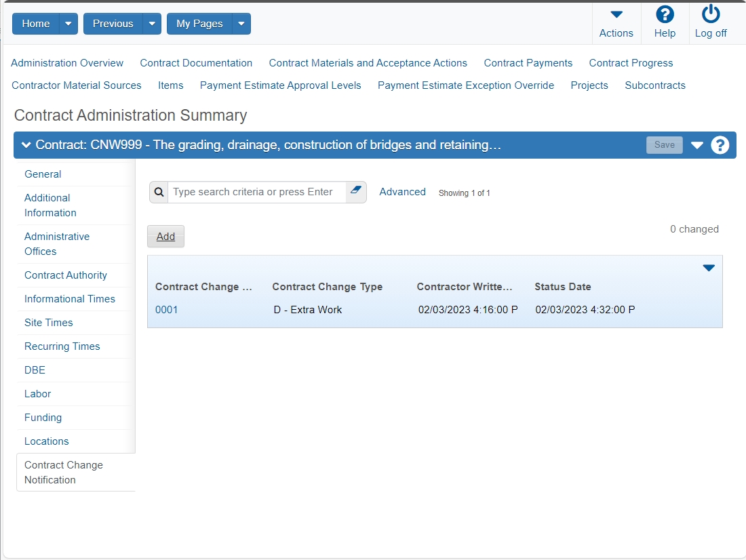Image resolution: width=746 pixels, height=560 pixels.
Task: Click the 02/03/2023 4:16:00 P value
Action: coord(468,310)
